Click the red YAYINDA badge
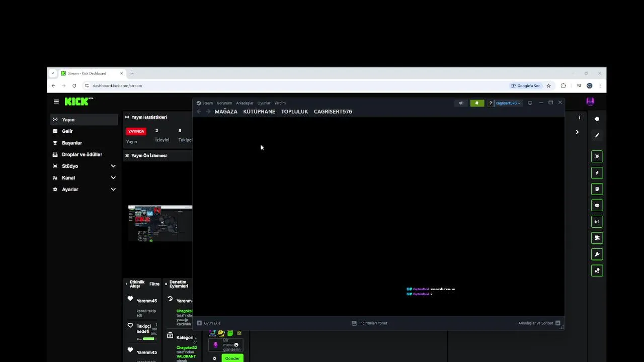This screenshot has height=362, width=644. coord(136,131)
